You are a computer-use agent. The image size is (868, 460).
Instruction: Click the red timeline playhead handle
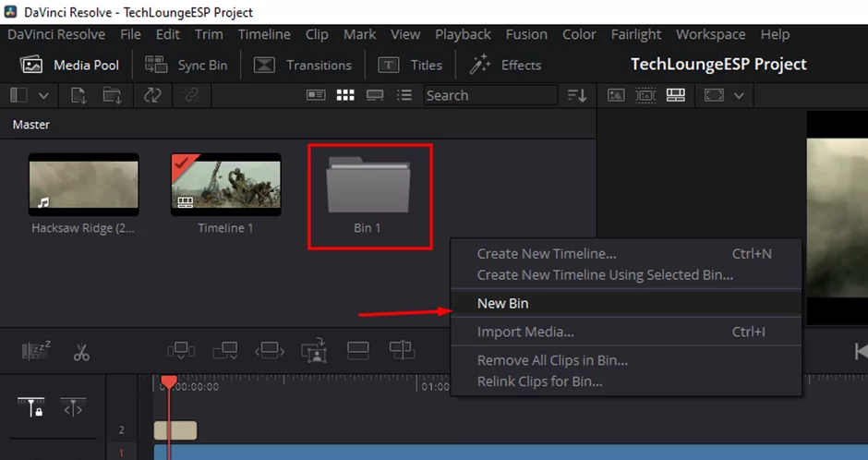tap(169, 382)
